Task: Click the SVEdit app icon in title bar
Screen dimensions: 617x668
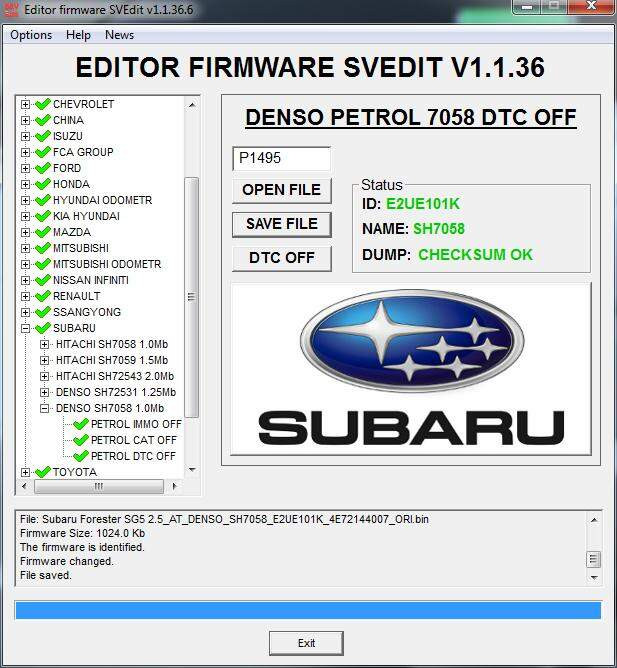Action: pyautogui.click(x=11, y=9)
